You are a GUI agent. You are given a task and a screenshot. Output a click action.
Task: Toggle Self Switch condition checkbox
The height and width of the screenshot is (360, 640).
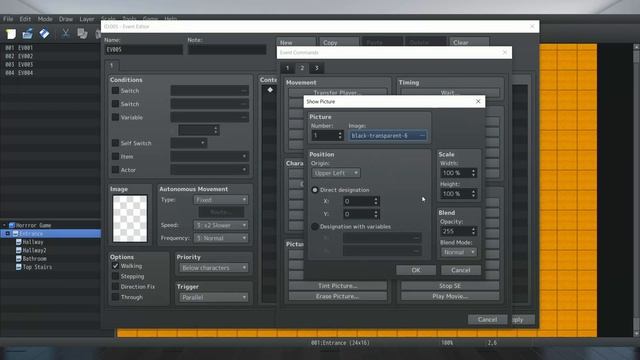pyautogui.click(x=115, y=143)
